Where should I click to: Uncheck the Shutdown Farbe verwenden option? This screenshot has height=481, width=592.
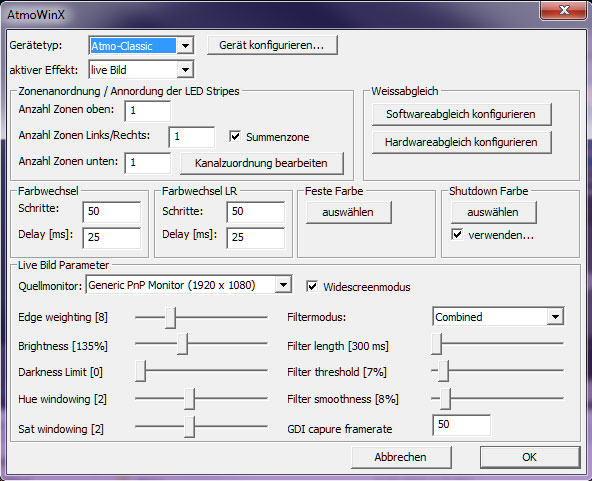[457, 234]
